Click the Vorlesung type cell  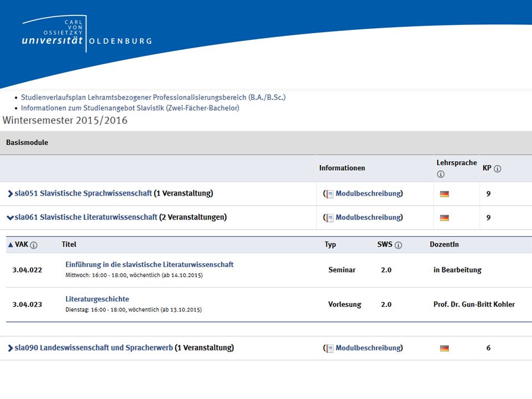345,305
